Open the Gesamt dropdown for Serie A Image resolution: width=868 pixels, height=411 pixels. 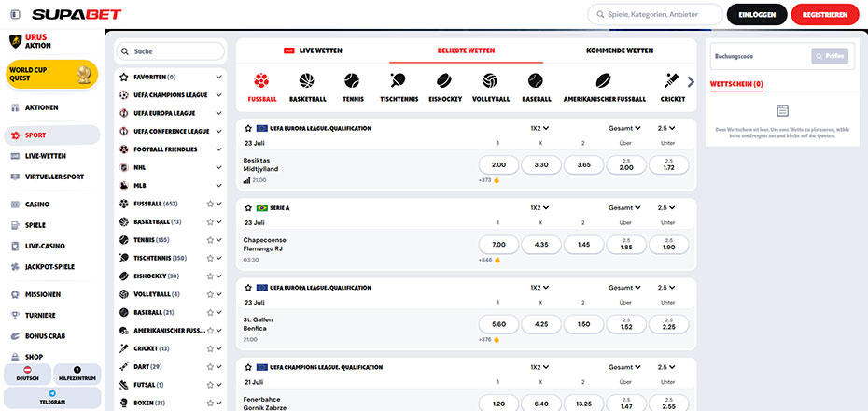point(624,207)
